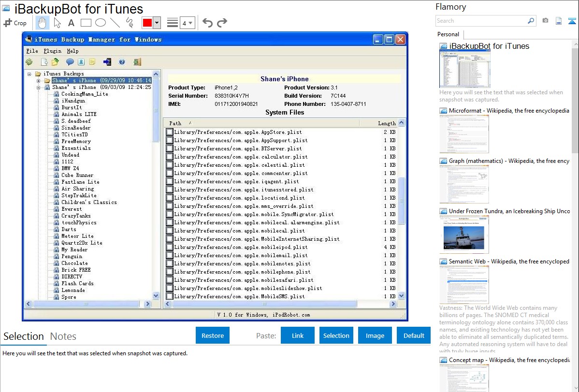This screenshot has width=579, height=392.
Task: Open the line width 4 dropdown
Action: tap(188, 23)
